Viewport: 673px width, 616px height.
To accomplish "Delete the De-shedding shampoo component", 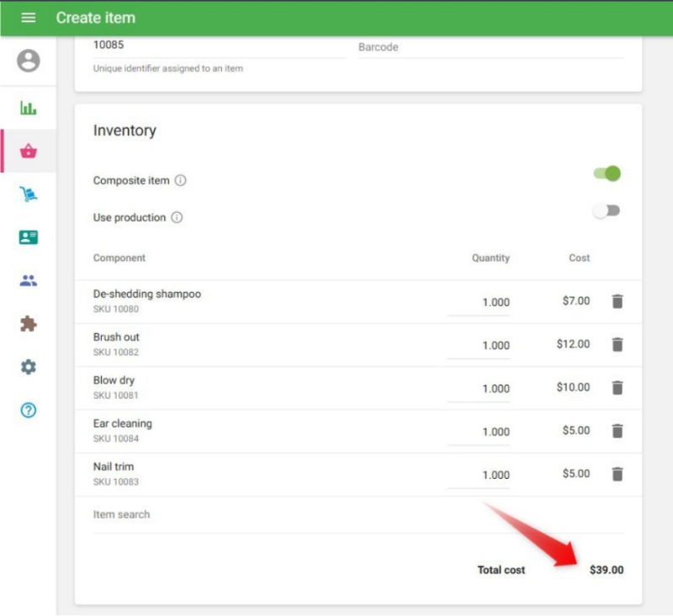I will point(617,301).
